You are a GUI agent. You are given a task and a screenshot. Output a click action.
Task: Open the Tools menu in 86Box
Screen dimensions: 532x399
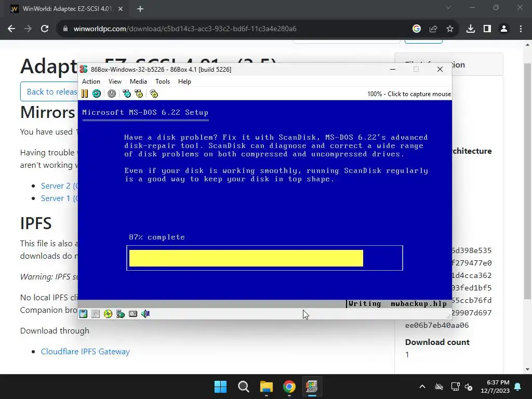[x=163, y=82]
